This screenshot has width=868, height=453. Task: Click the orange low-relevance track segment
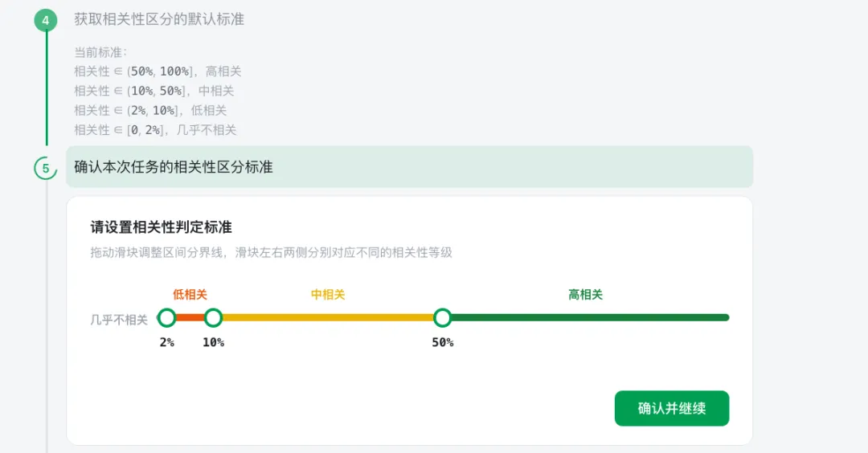190,318
